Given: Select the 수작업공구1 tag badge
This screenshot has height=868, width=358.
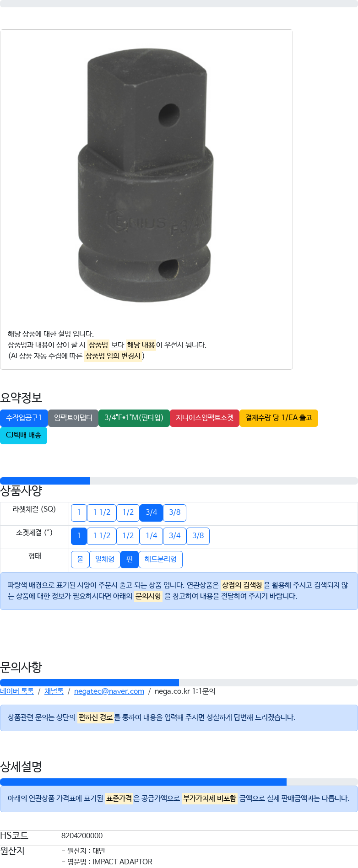Looking at the screenshot, I should click(24, 418).
